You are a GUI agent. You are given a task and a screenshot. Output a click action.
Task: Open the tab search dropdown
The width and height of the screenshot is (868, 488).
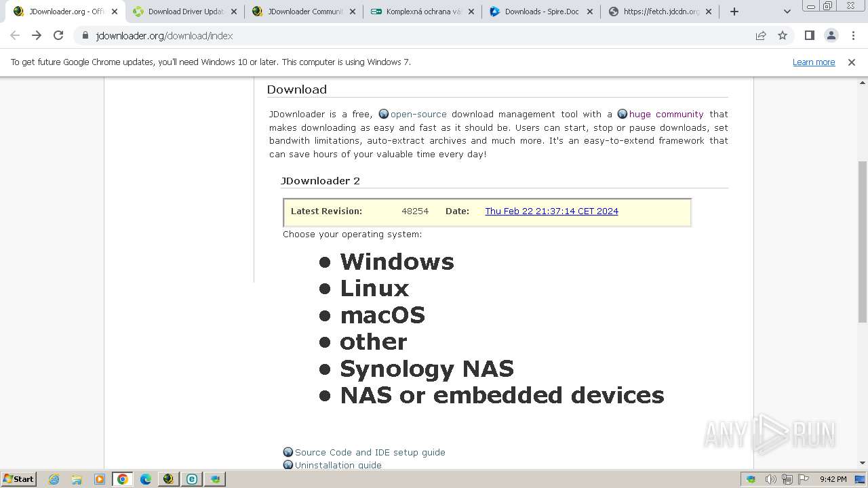[787, 12]
